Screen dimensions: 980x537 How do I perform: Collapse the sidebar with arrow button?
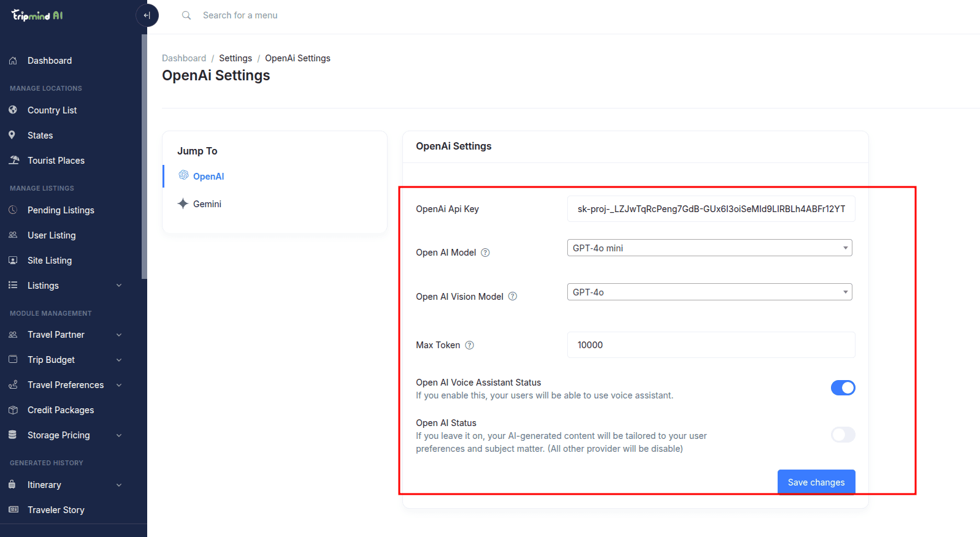[147, 15]
